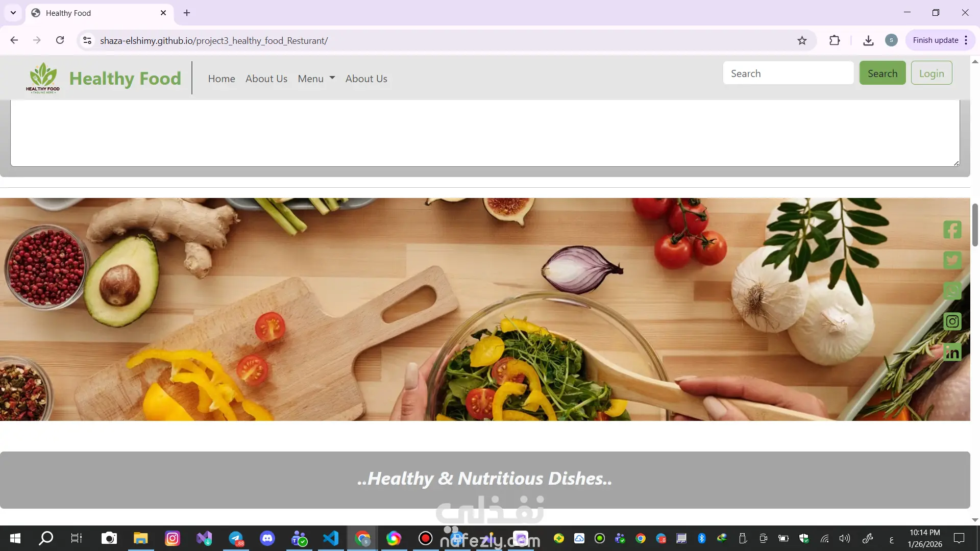The image size is (980, 551).
Task: Open the first About Us nav link
Action: [266, 79]
